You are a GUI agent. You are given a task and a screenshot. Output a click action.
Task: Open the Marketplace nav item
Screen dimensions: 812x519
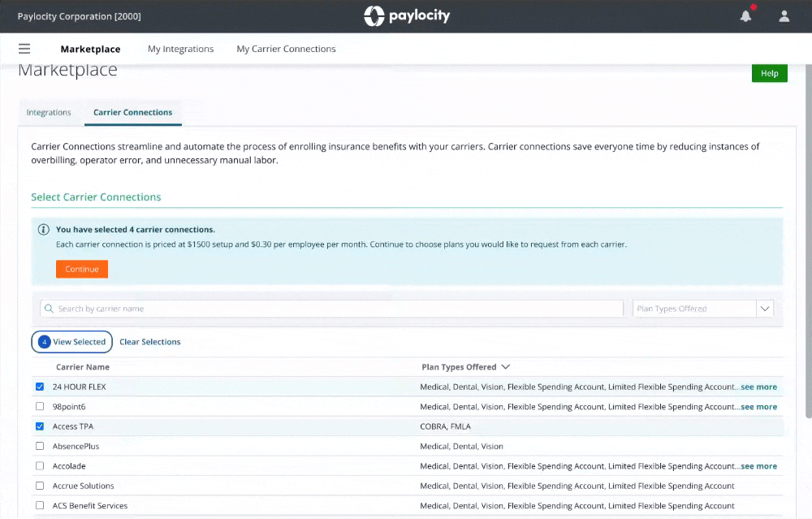(x=91, y=49)
